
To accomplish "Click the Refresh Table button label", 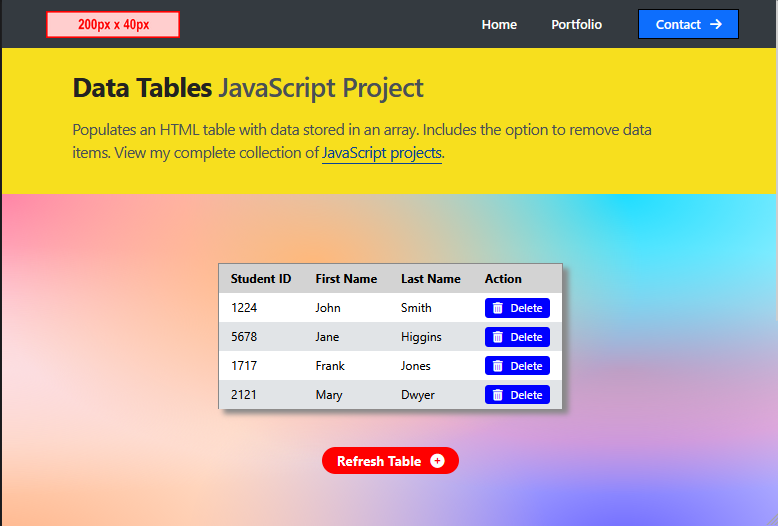I will pyautogui.click(x=379, y=461).
